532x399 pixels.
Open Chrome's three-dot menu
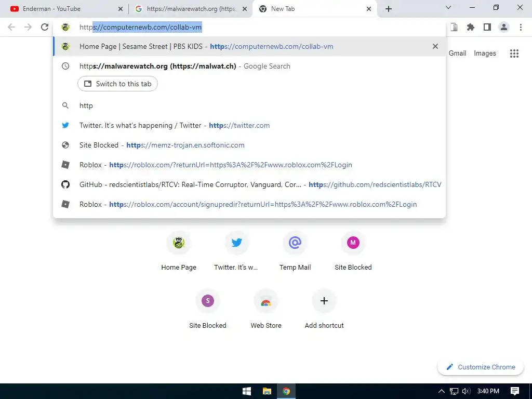pyautogui.click(x=521, y=27)
